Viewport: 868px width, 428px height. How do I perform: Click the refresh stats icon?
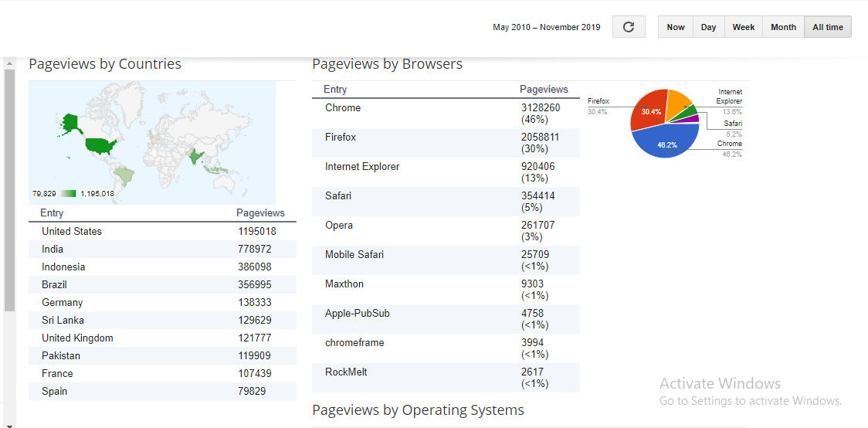(x=629, y=27)
